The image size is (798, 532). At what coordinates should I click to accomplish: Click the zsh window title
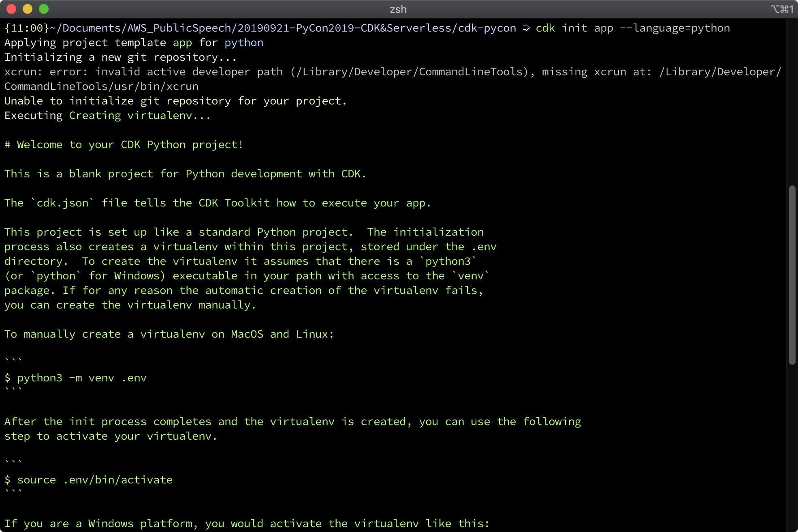click(x=398, y=9)
